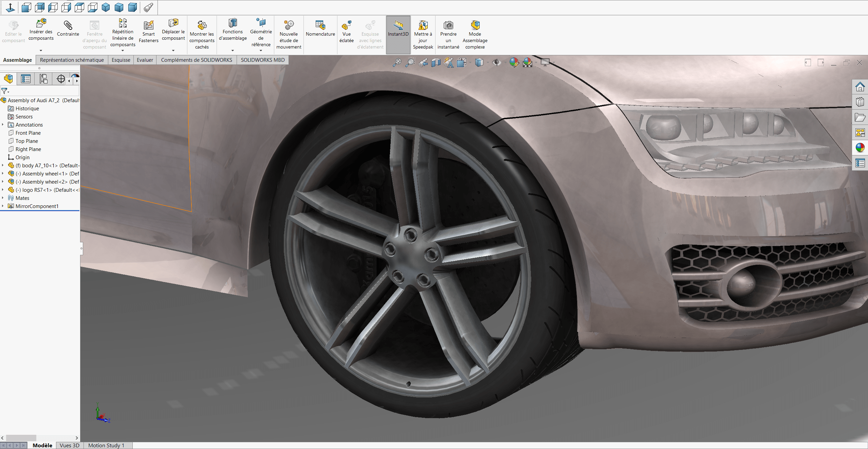Open Compléments de SOLIDWORKS tab
The width and height of the screenshot is (868, 449).
pyautogui.click(x=197, y=60)
